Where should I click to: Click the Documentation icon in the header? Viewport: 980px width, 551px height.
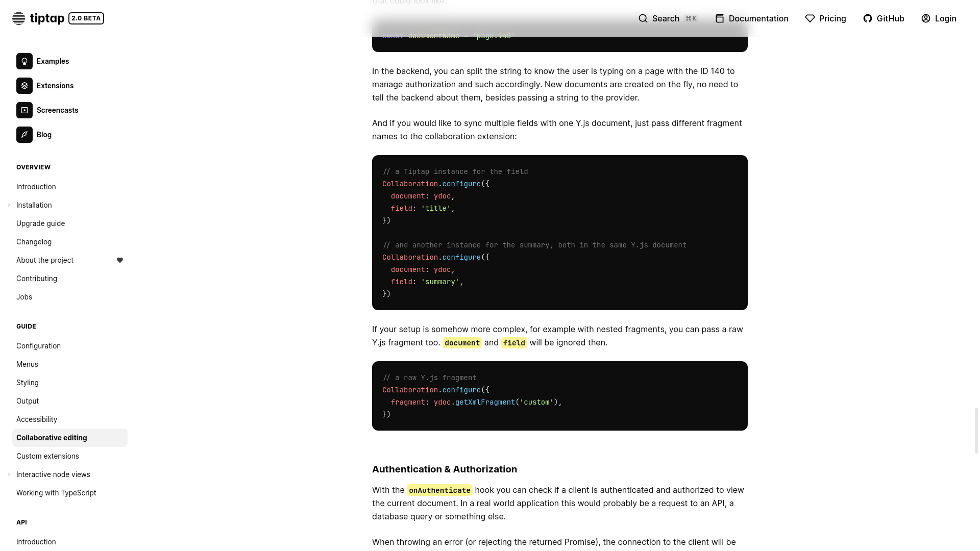(x=720, y=18)
